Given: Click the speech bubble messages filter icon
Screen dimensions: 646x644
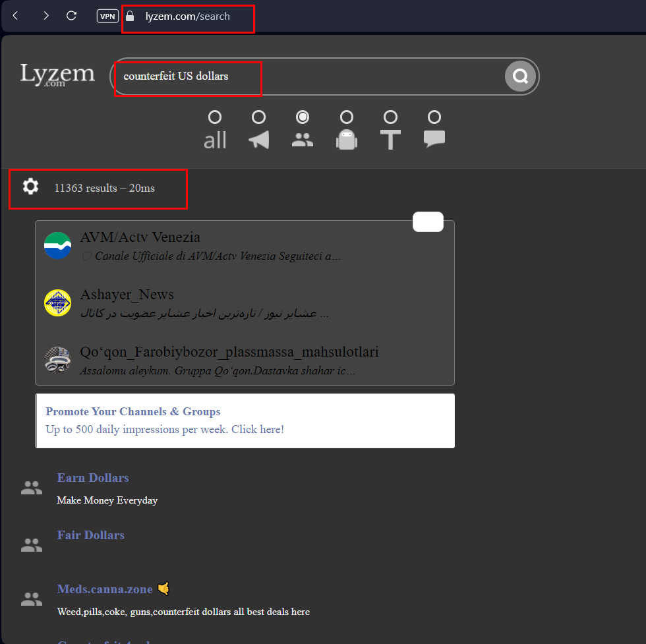Looking at the screenshot, I should pyautogui.click(x=434, y=139).
